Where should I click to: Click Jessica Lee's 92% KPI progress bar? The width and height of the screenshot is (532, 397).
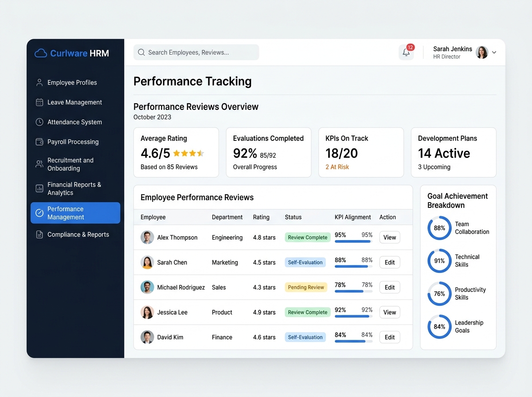[354, 316]
